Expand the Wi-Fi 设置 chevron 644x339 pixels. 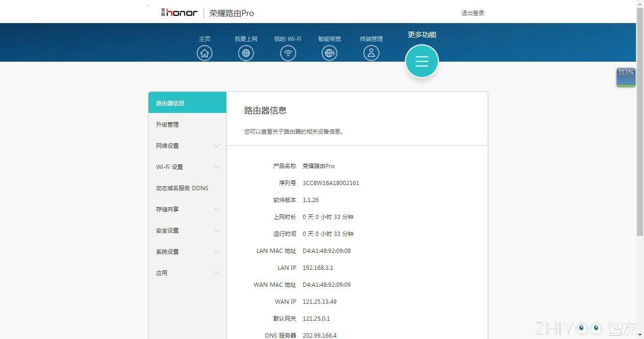tap(217, 167)
